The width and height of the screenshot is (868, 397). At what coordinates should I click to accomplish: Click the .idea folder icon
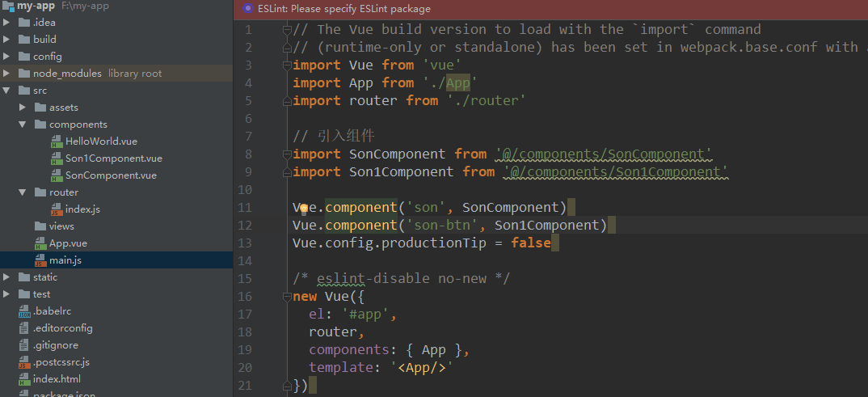click(23, 23)
